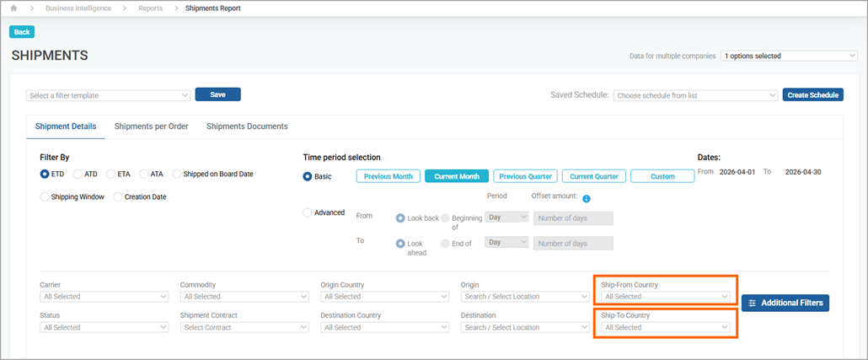Open the Commodity dropdown
The image size is (868, 360).
click(244, 297)
